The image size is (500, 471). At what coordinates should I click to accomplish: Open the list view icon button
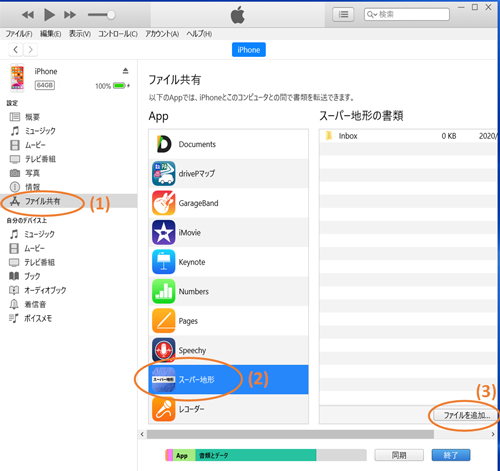343,14
